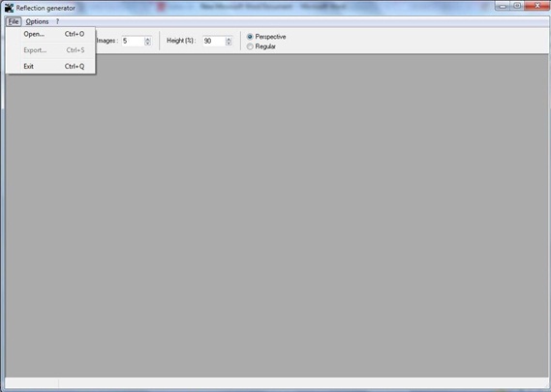Click inside the Images number field
The height and width of the screenshot is (392, 551).
pos(133,41)
